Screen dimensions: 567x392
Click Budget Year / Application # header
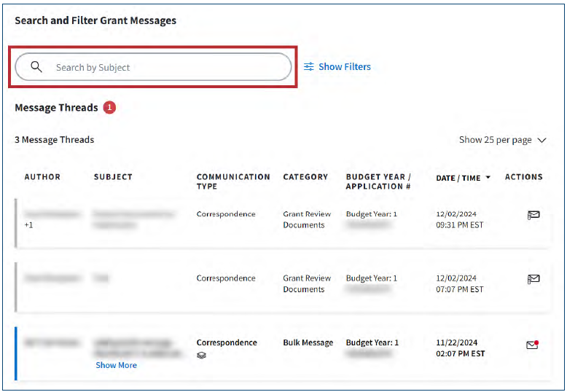[378, 181]
